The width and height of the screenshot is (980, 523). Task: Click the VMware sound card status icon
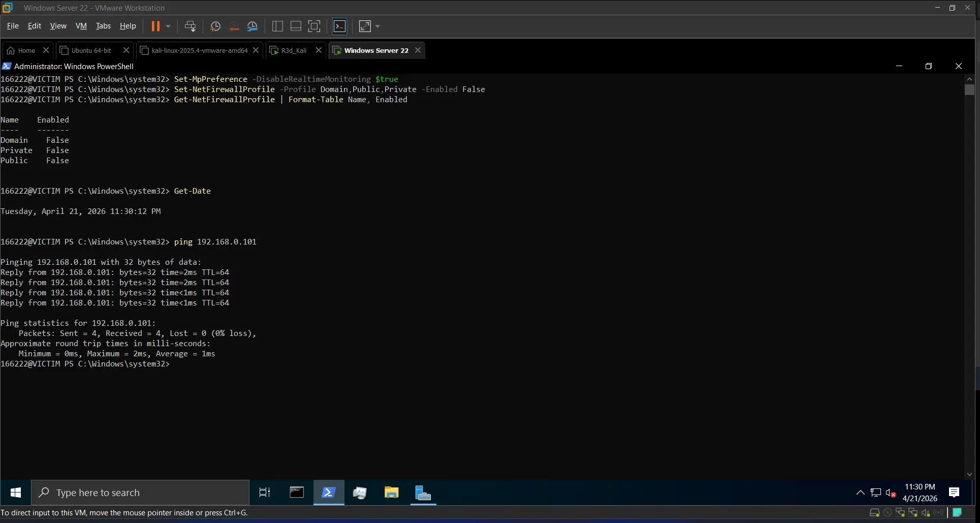(926, 513)
